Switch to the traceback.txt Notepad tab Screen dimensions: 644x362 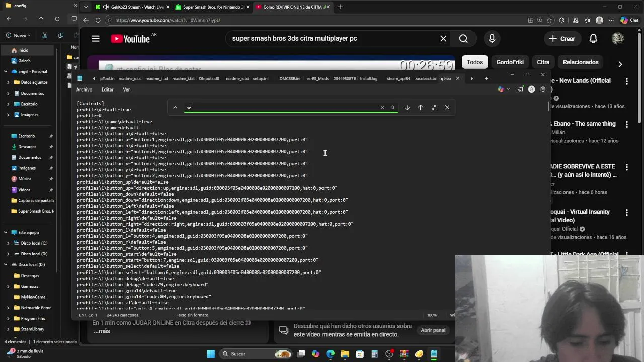tap(425, 79)
